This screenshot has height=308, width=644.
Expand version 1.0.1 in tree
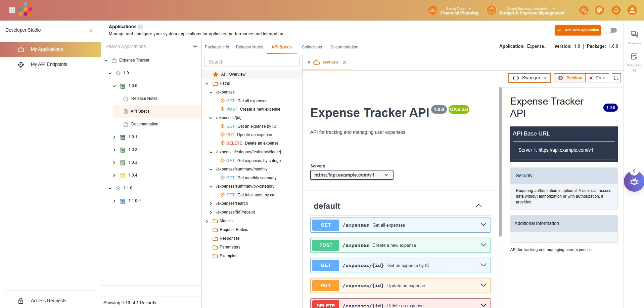point(114,137)
